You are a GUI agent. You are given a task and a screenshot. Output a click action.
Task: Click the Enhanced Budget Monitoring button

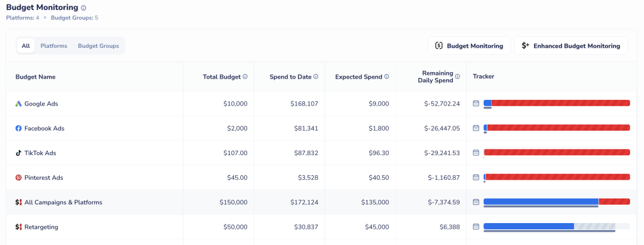coord(571,46)
